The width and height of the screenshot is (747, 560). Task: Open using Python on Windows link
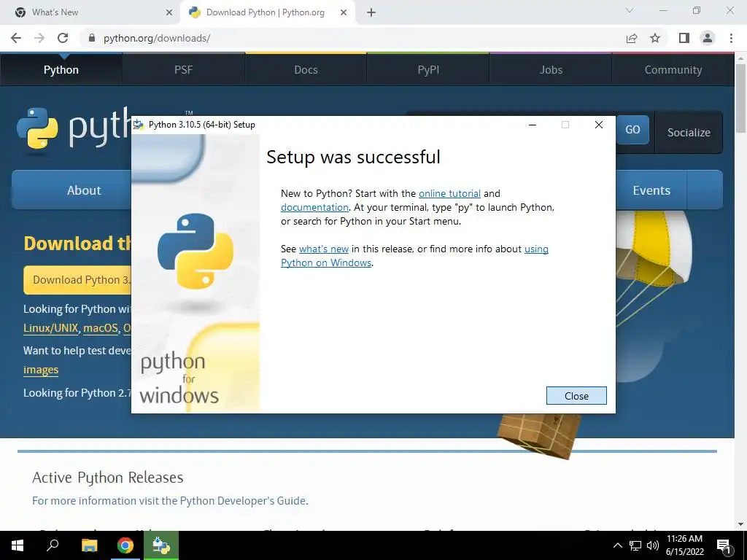click(414, 256)
